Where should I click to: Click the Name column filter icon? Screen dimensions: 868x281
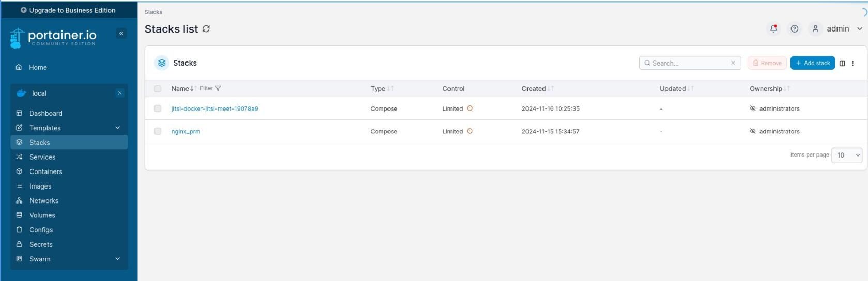[218, 88]
